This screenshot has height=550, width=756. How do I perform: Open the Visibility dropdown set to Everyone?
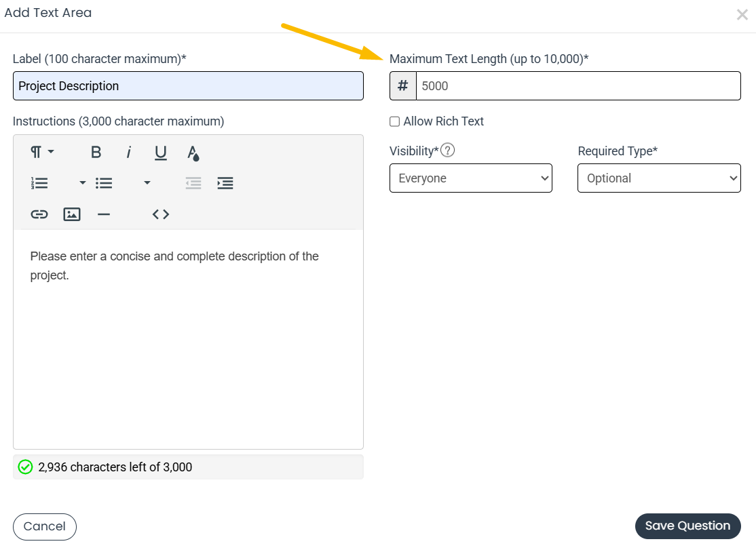(470, 178)
